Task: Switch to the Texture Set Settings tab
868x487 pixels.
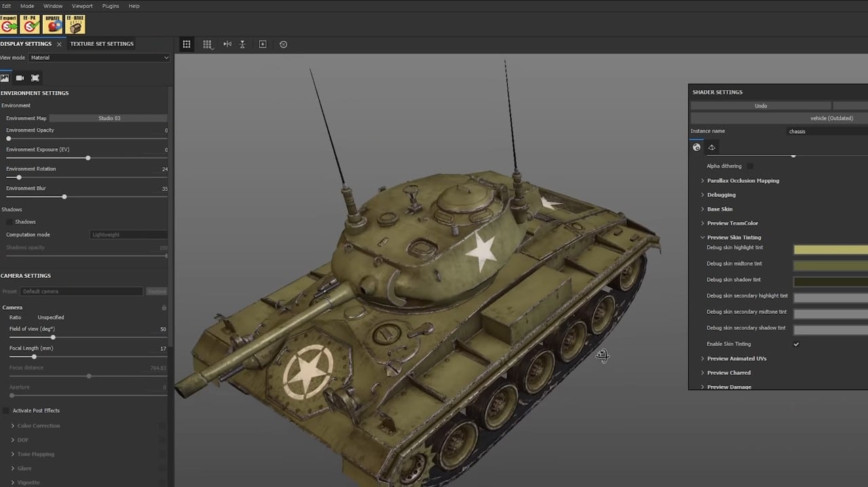Action: [x=101, y=43]
